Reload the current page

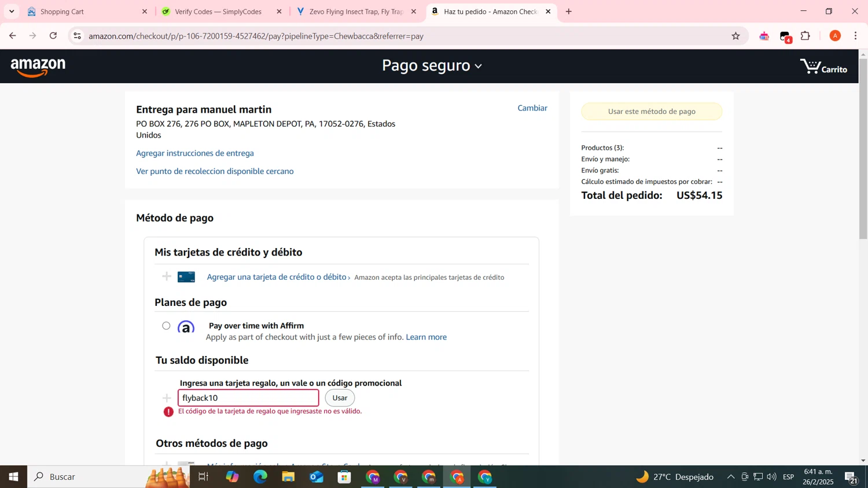(x=53, y=36)
